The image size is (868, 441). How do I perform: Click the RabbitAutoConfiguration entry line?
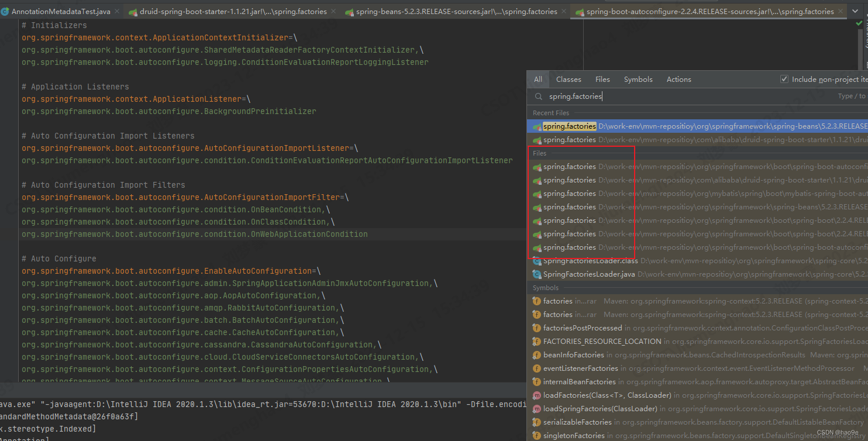point(183,308)
